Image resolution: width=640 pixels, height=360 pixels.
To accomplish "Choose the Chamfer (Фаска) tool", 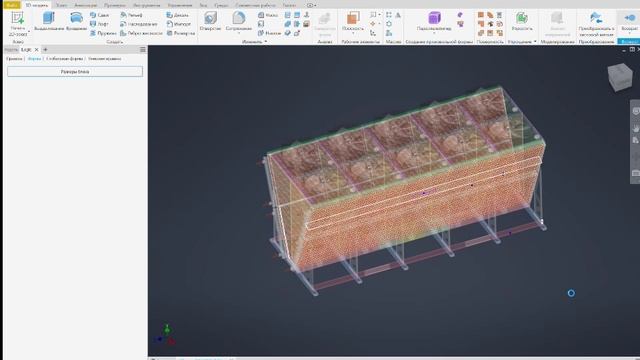I will (x=268, y=15).
